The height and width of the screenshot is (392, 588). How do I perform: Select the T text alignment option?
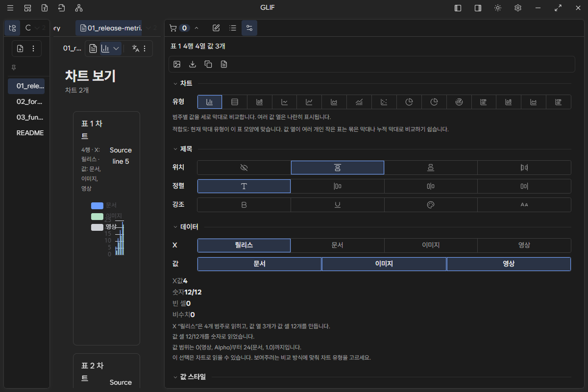(x=244, y=186)
